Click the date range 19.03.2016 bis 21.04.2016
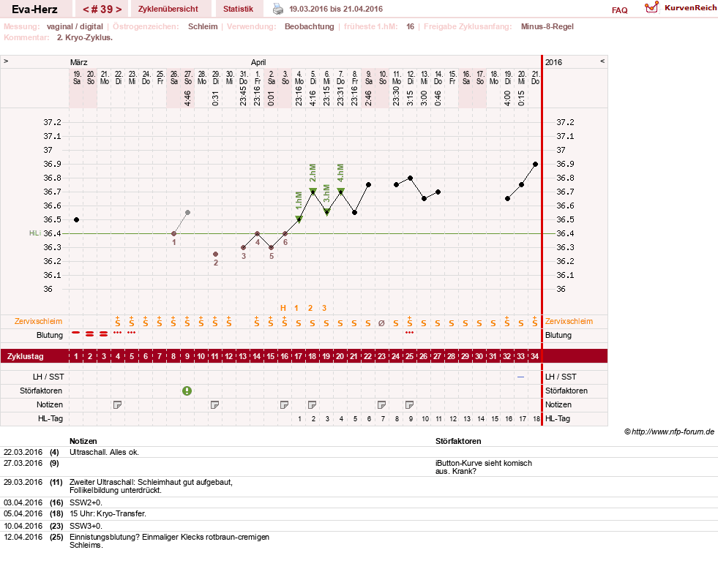The image size is (718, 588). click(x=336, y=10)
